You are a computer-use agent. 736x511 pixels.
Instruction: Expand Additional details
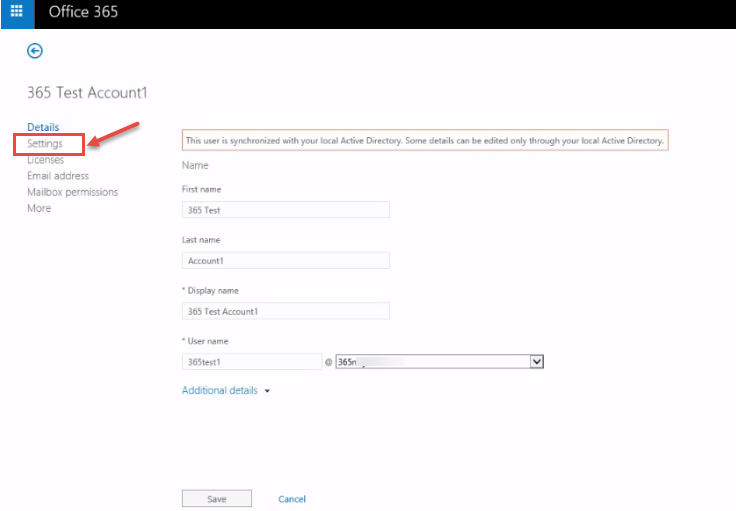point(226,390)
